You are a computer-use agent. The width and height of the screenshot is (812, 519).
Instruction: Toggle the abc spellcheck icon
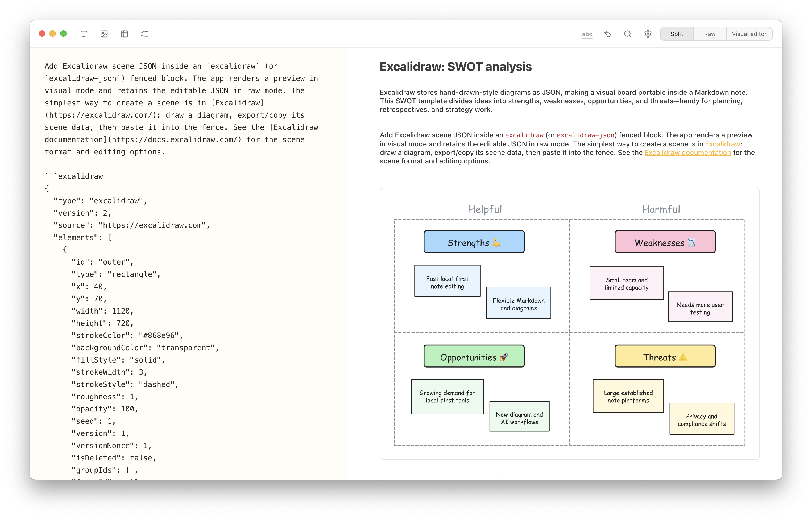coord(587,34)
